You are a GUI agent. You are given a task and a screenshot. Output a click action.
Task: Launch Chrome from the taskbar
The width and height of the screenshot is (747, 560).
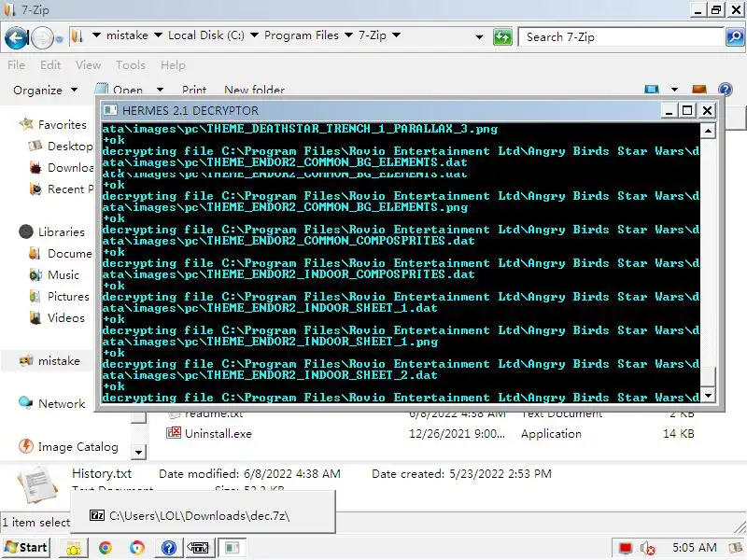[x=106, y=548]
